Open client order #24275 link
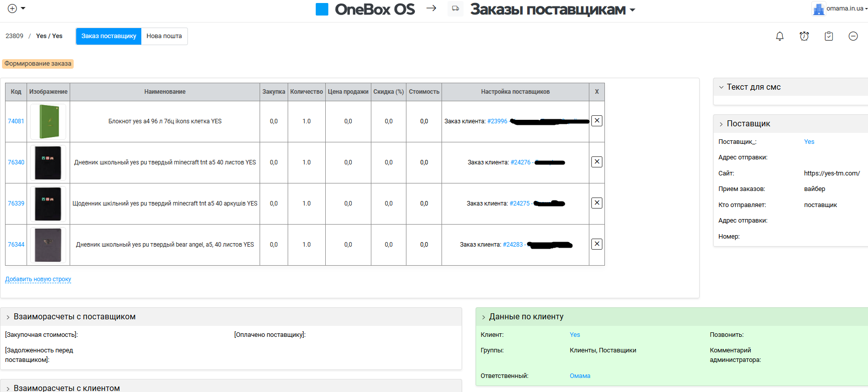This screenshot has width=868, height=392. [x=520, y=204]
